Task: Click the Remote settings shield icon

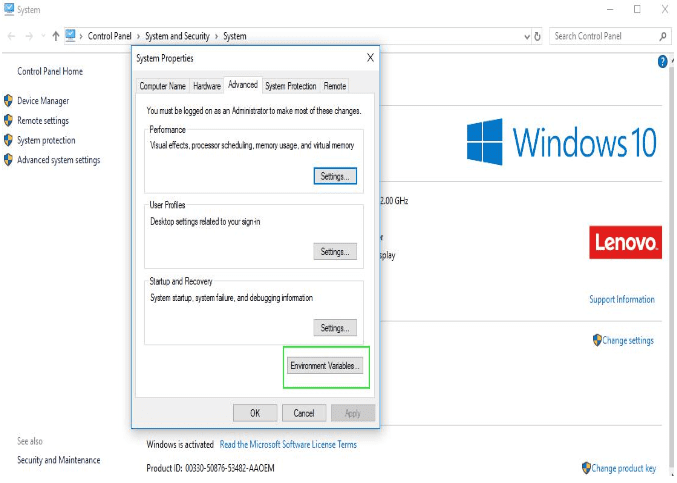Action: click(8, 120)
